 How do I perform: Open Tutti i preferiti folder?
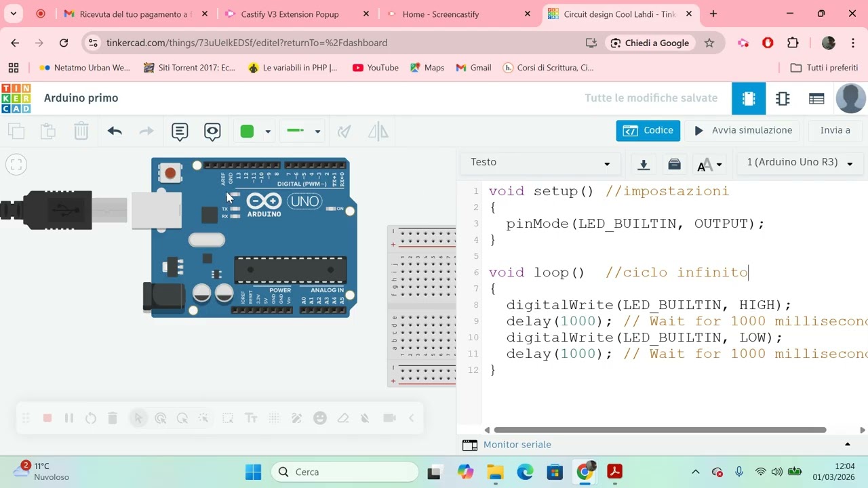pos(825,68)
